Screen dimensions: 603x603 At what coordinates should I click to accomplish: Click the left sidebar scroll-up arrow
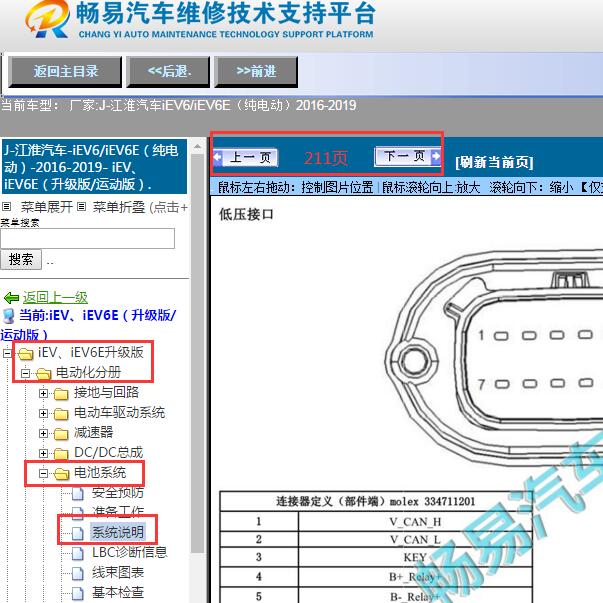(197, 147)
